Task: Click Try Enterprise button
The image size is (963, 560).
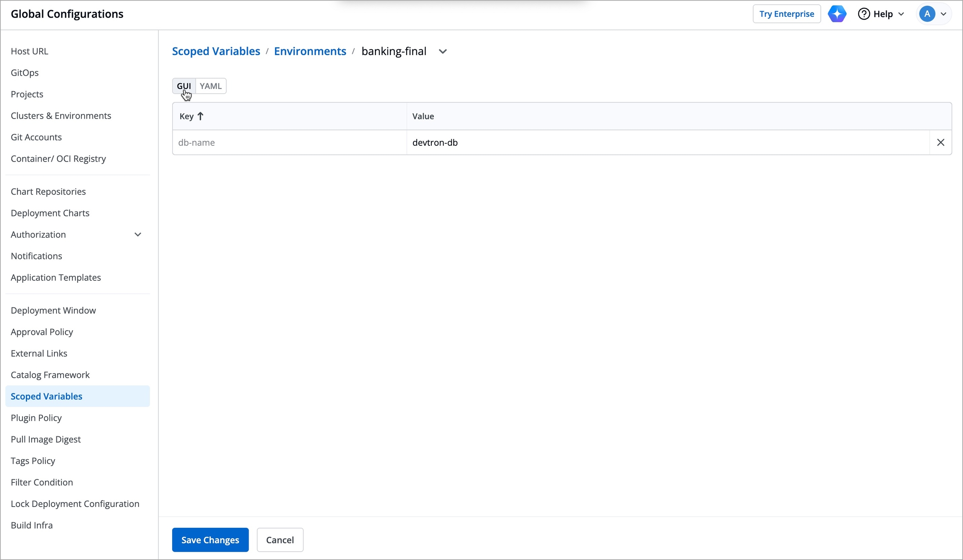Action: 786,14
